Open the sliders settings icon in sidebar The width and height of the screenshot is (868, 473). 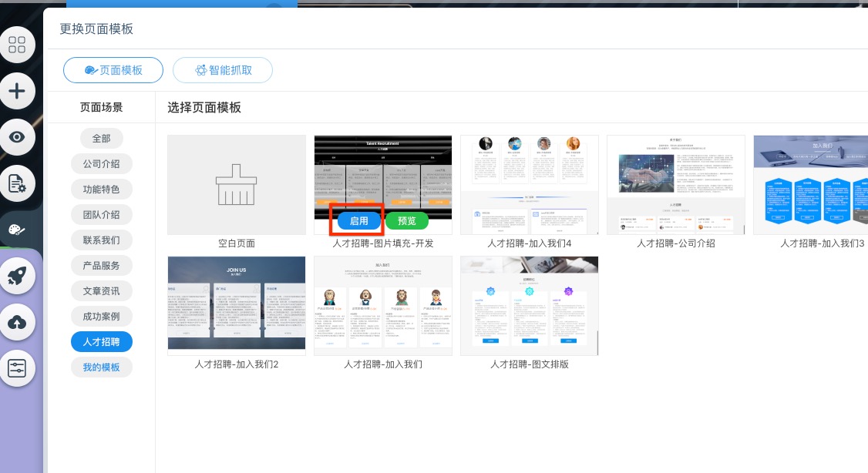[17, 368]
